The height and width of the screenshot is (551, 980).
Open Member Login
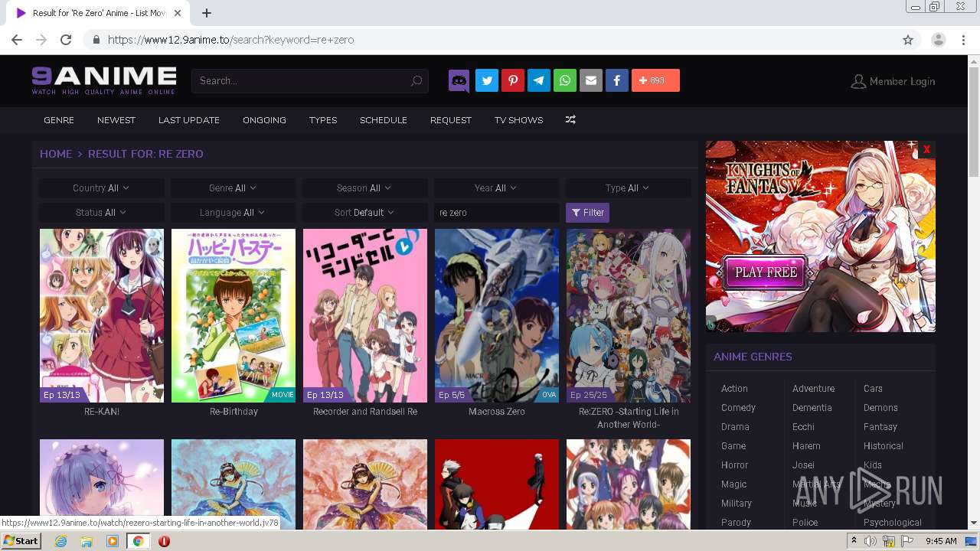pyautogui.click(x=893, y=81)
